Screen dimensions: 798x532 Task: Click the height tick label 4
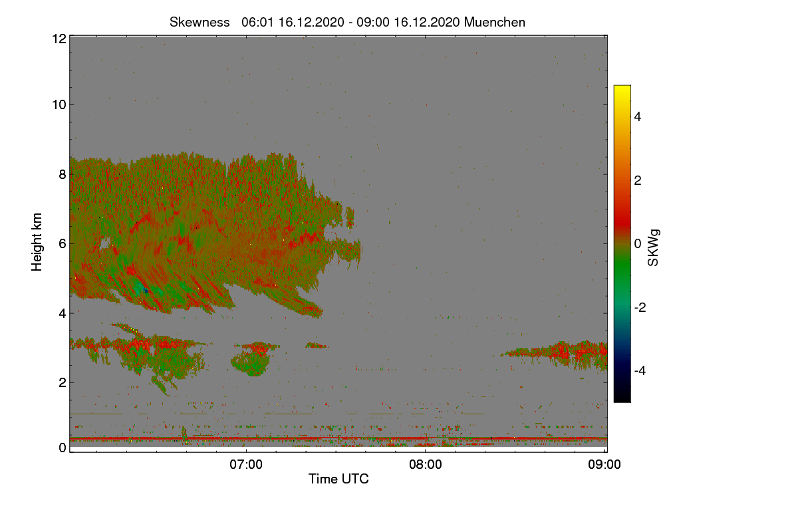(x=63, y=313)
